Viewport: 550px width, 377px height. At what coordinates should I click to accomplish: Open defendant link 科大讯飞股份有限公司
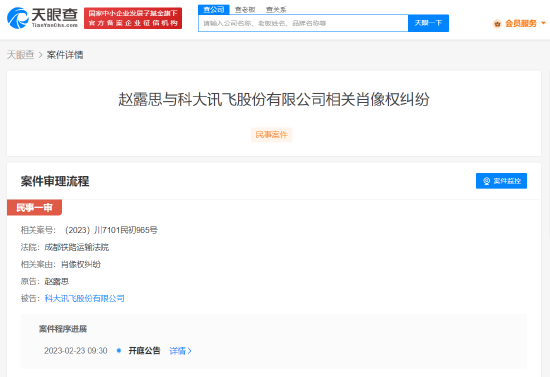[x=85, y=298]
